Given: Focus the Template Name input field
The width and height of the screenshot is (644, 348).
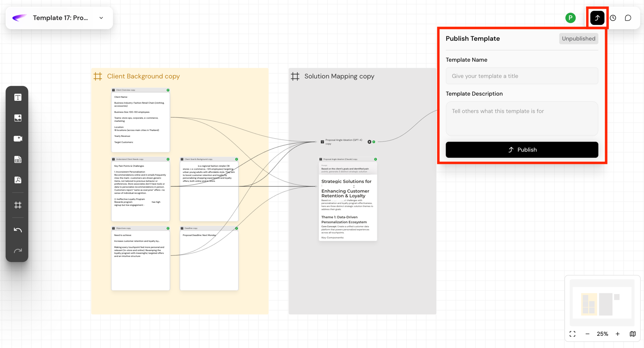Looking at the screenshot, I should 522,76.
